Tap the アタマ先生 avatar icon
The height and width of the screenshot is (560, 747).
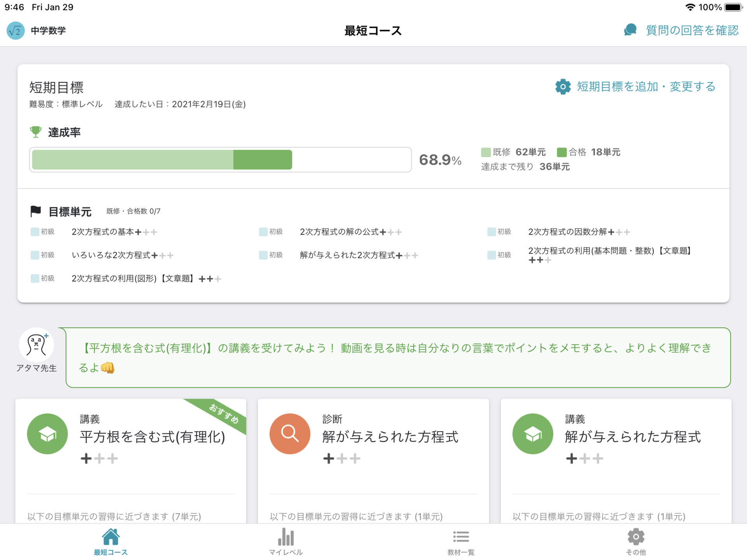(x=36, y=345)
